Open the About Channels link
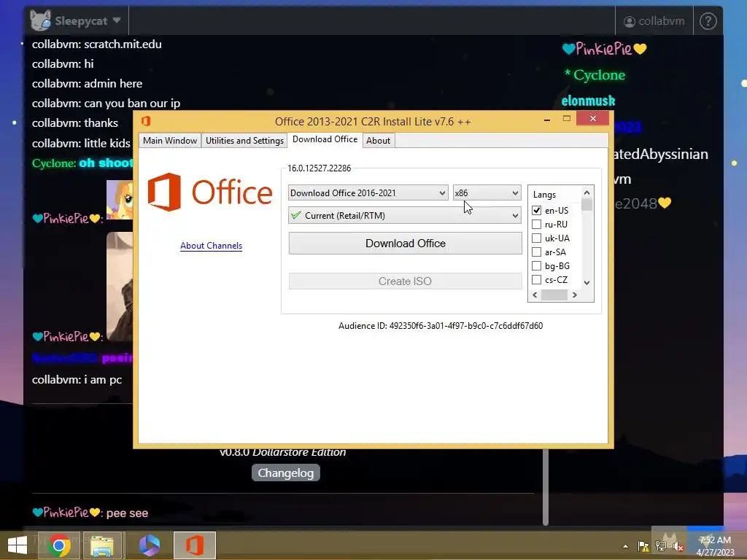Viewport: 747px width, 560px height. point(211,246)
